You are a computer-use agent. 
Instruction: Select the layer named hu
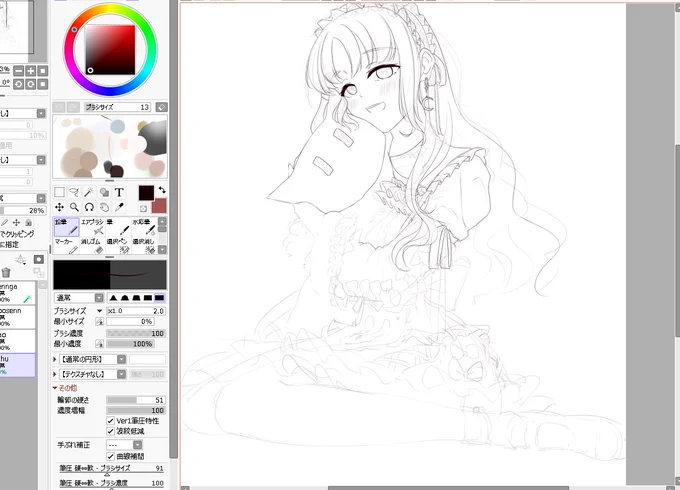[x=17, y=365]
